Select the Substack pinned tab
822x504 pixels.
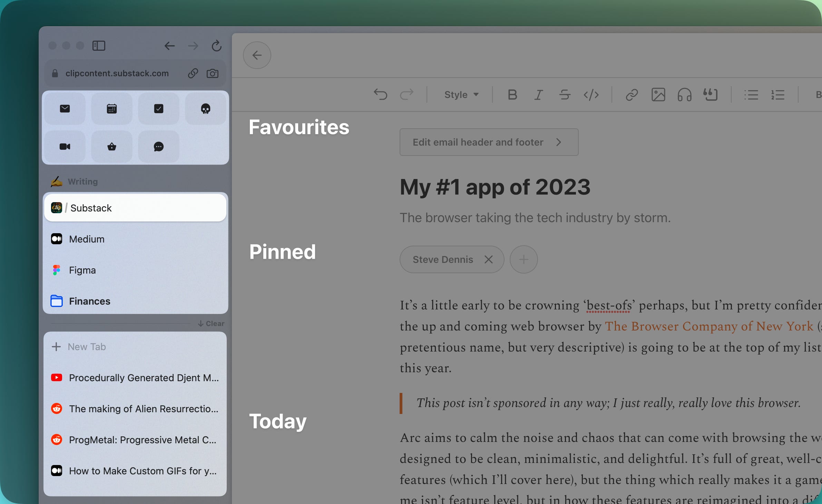135,208
